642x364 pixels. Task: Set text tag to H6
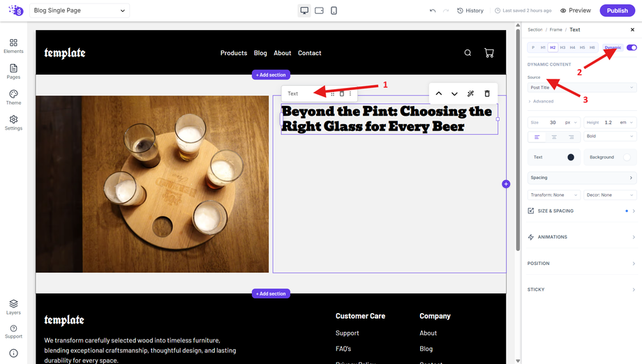click(592, 47)
